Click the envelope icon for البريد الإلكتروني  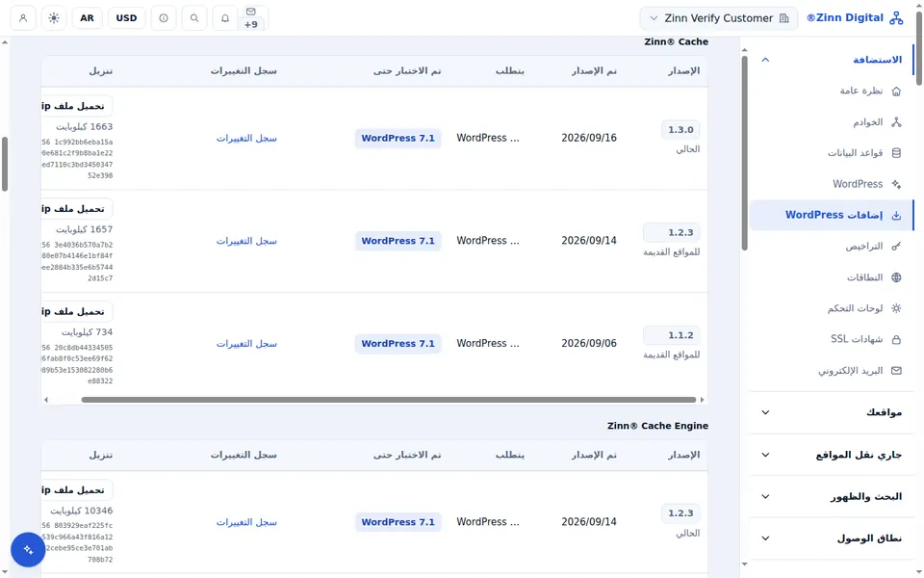896,370
